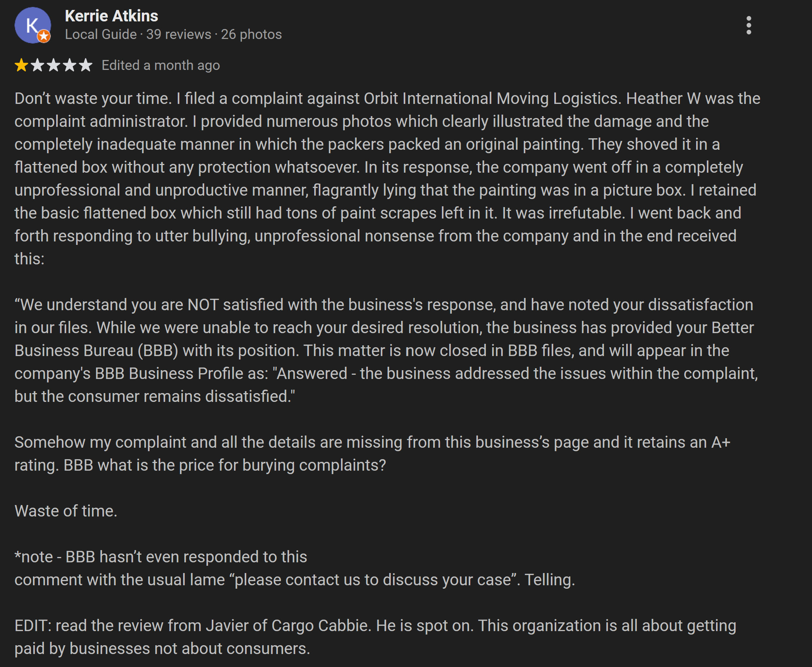
Task: Click the third rating star
Action: (x=54, y=65)
